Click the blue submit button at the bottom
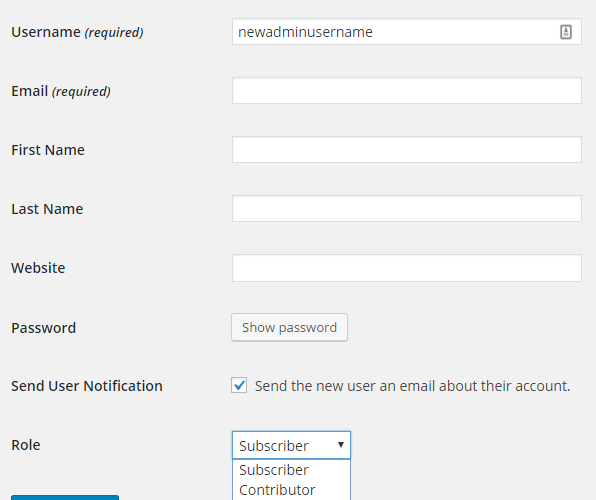The width and height of the screenshot is (596, 500). pyautogui.click(x=65, y=497)
